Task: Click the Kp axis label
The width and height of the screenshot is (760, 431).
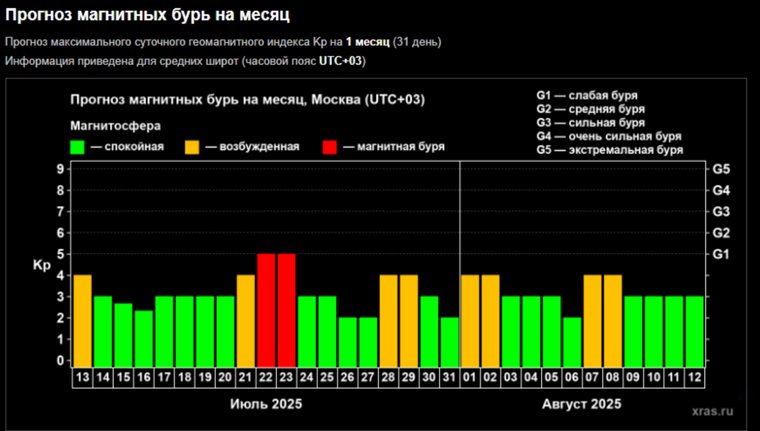Action: [x=41, y=265]
